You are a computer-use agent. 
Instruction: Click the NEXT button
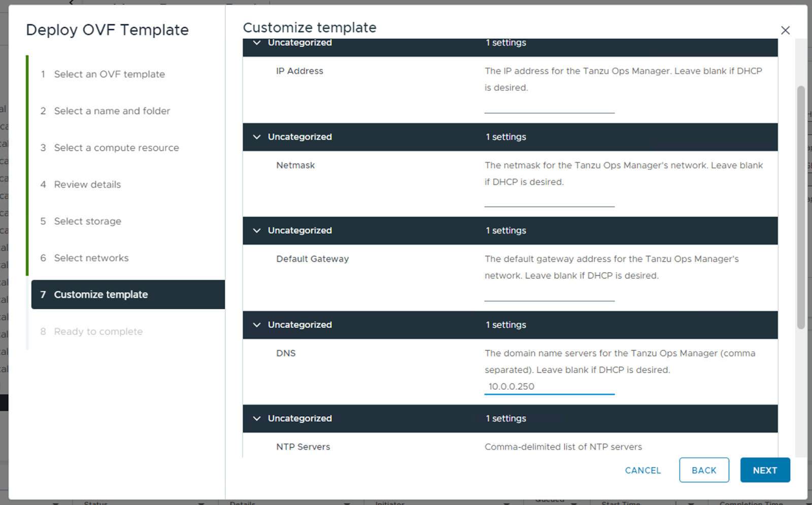click(765, 470)
